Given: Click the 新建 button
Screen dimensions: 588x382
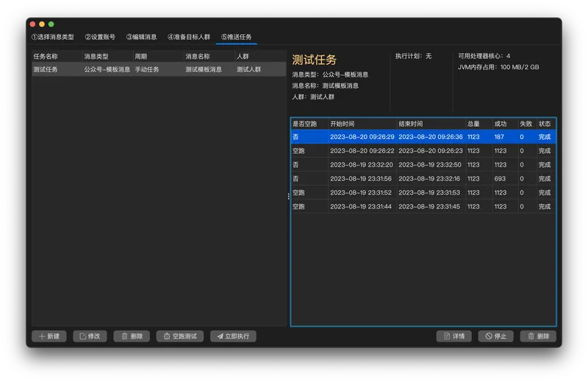Looking at the screenshot, I should 49,336.
